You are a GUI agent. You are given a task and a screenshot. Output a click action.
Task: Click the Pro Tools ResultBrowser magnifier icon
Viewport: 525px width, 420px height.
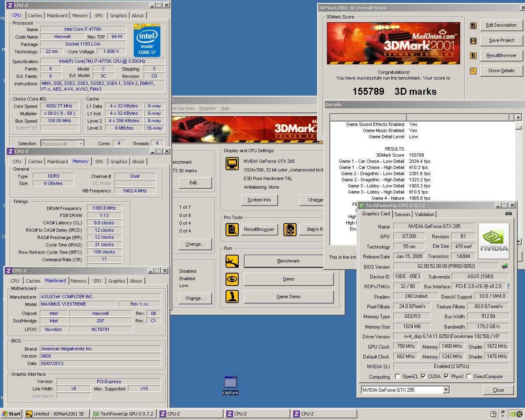(x=232, y=229)
